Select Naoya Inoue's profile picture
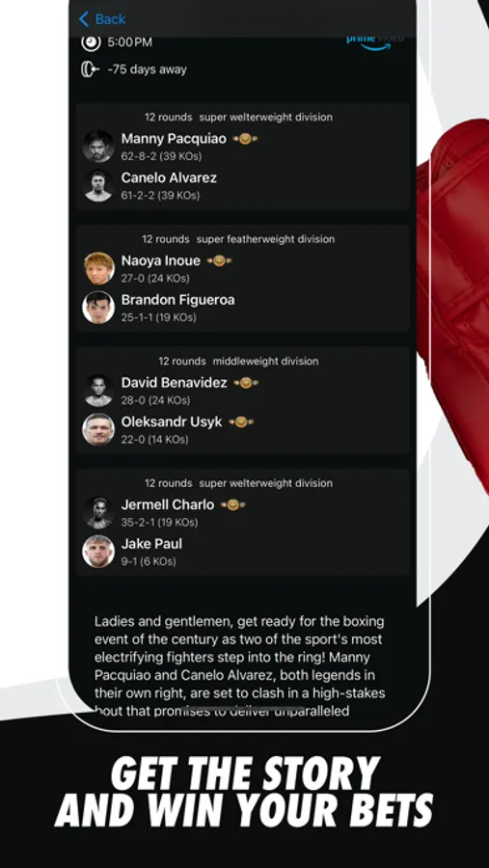489x868 pixels. click(x=98, y=268)
